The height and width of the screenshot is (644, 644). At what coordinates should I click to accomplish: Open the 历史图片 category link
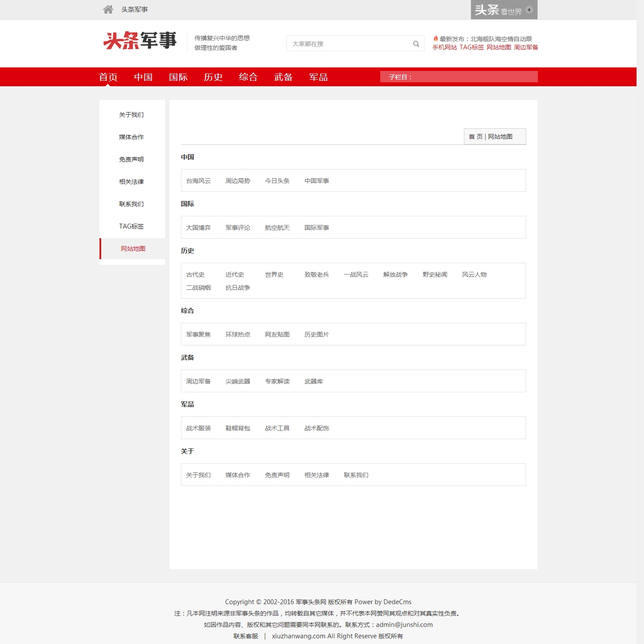[x=317, y=334]
